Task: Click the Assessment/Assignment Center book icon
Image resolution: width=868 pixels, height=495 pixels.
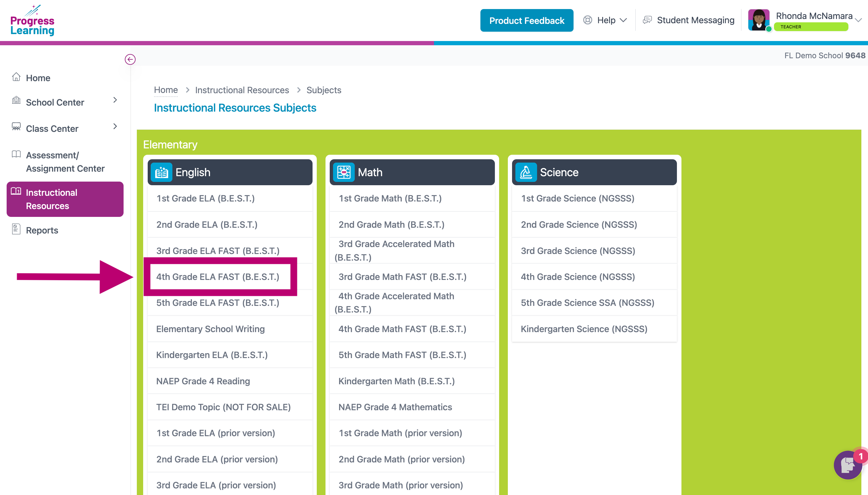Action: tap(16, 154)
